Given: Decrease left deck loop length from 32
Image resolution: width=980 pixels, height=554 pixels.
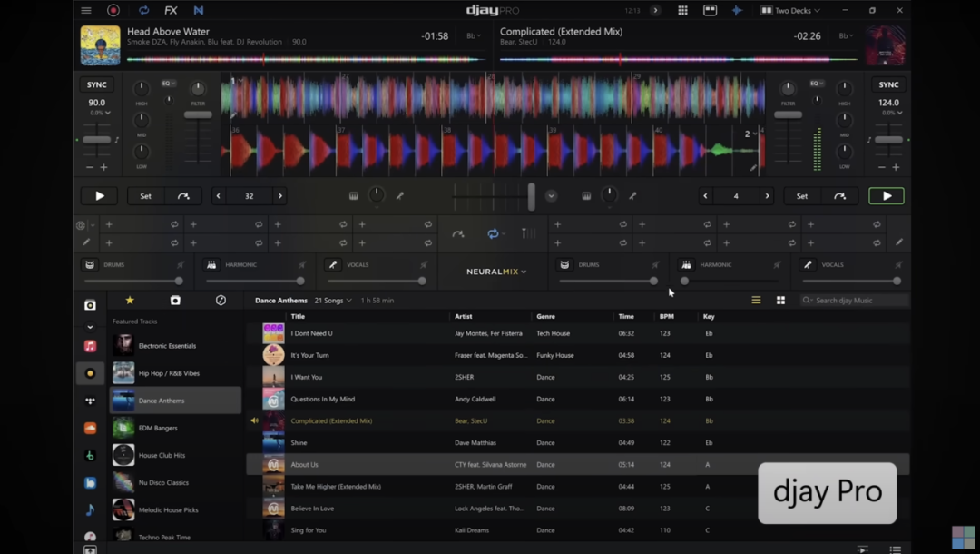Looking at the screenshot, I should coord(218,195).
